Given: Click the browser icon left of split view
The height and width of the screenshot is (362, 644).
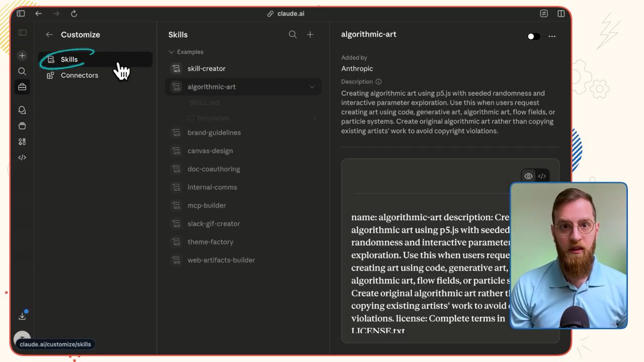Looking at the screenshot, I should point(544,14).
